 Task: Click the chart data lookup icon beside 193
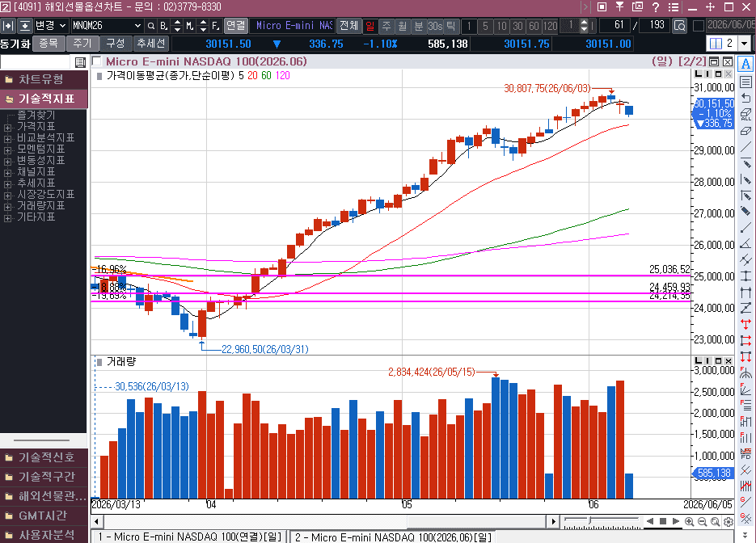pyautogui.click(x=679, y=26)
